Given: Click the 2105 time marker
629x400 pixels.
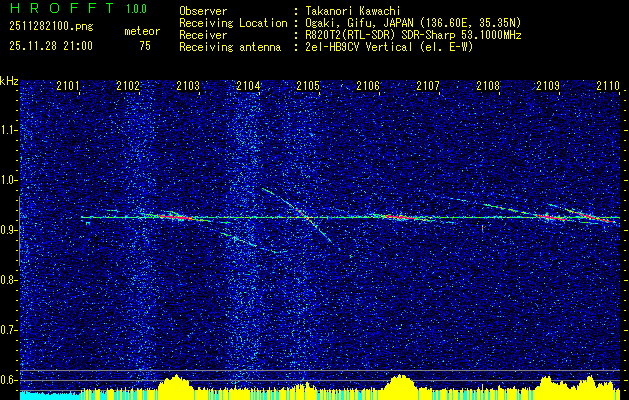Looking at the screenshot, I should pyautogui.click(x=308, y=86).
